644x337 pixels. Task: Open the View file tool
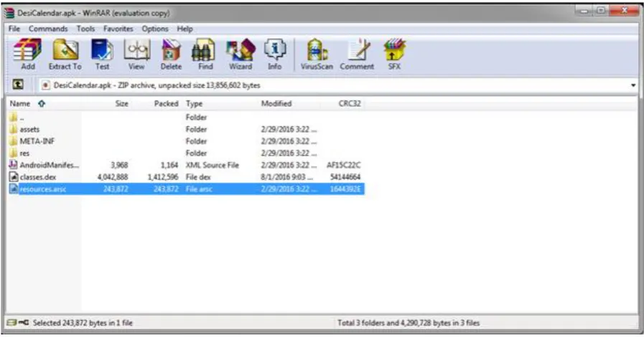point(136,54)
